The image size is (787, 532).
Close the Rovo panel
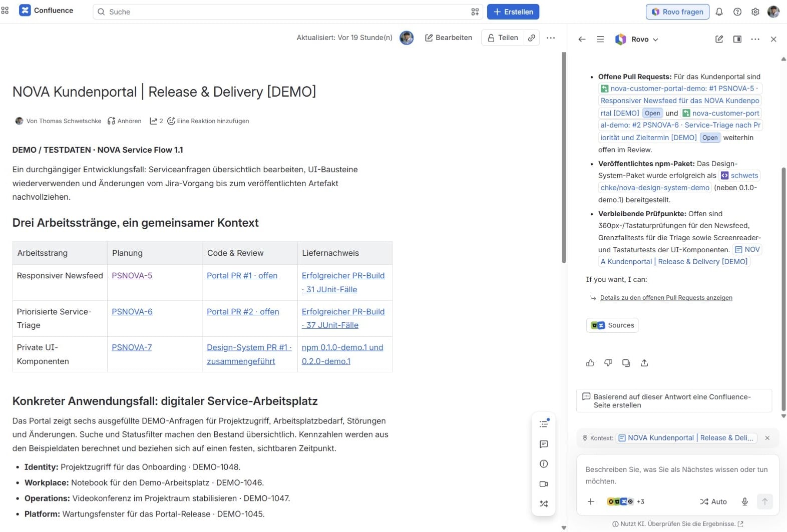(773, 39)
